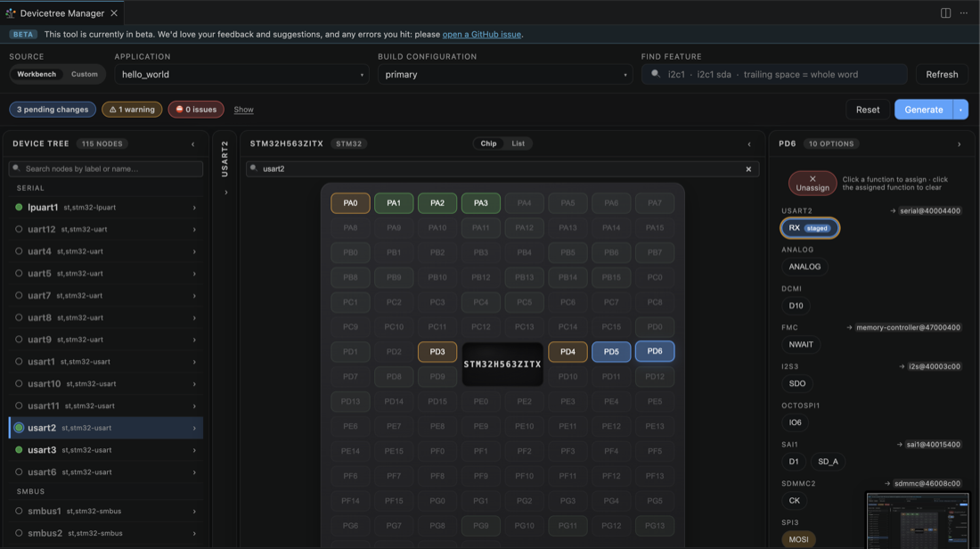Switch source to Workbench
The height and width of the screenshot is (549, 980).
[x=37, y=74]
